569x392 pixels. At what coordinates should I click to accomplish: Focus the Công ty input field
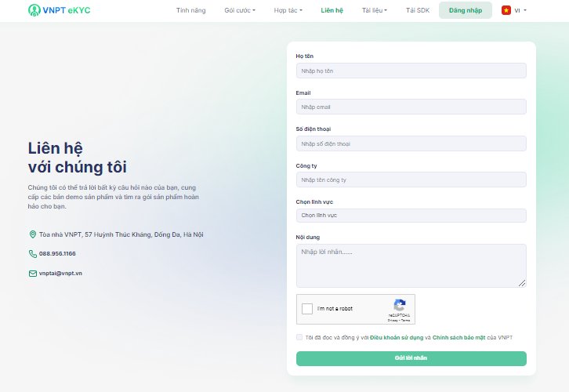tap(411, 180)
